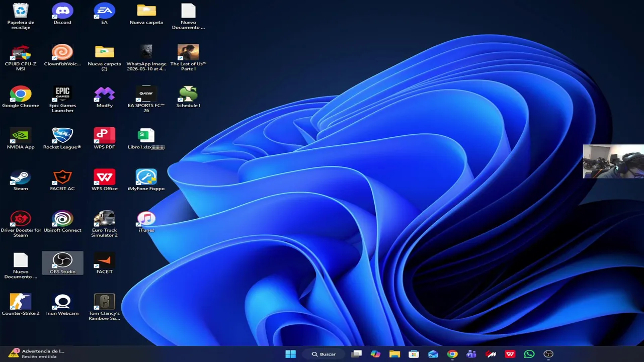Select the Nueva carpeta folder
Viewport: 644px width, 362px height.
pyautogui.click(x=146, y=14)
